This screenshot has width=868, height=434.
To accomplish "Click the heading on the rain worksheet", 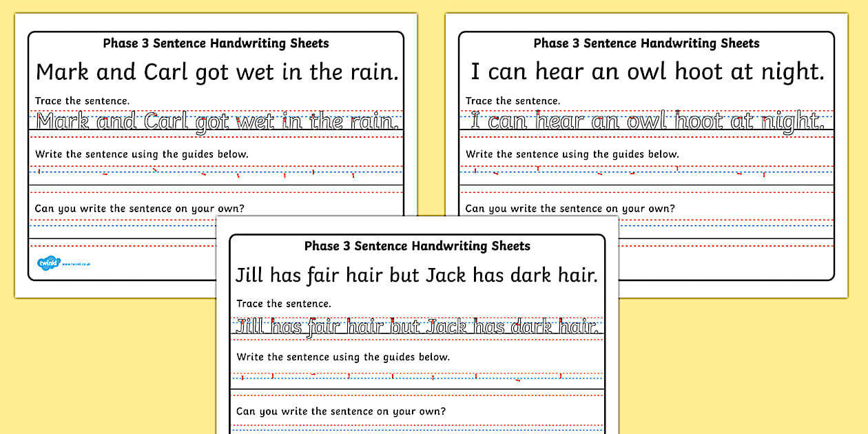I will pyautogui.click(x=216, y=43).
